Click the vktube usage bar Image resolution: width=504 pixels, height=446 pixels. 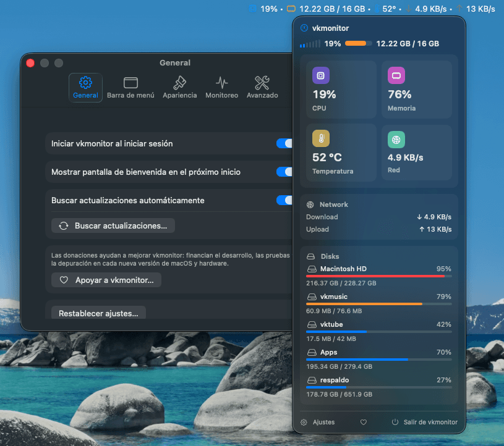(379, 332)
